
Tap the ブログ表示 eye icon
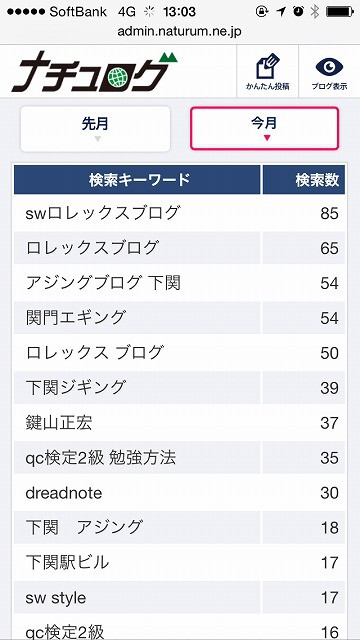point(329,71)
